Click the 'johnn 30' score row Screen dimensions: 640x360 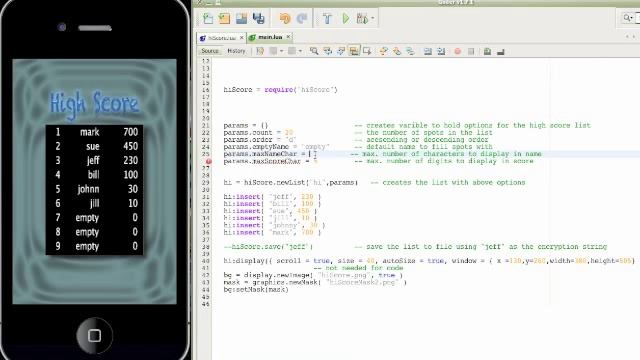coord(94,189)
